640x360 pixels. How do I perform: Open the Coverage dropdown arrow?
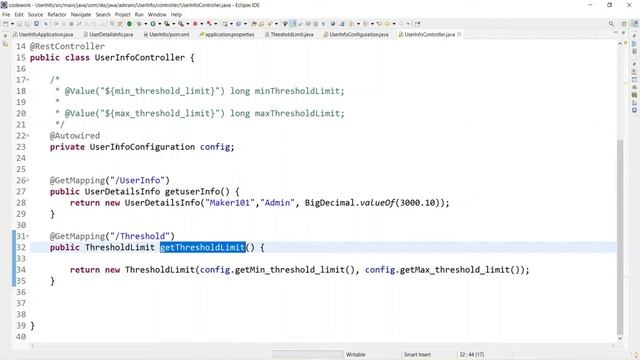173,24
